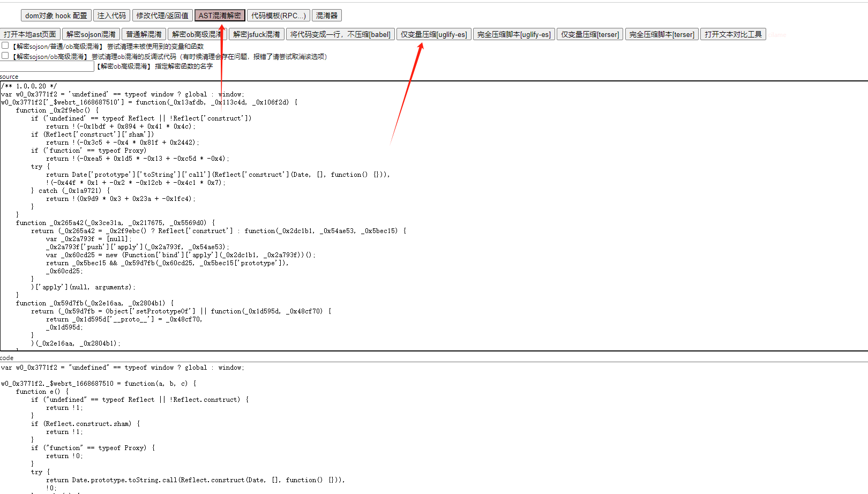Run 解密ob高级混淆

tap(197, 34)
